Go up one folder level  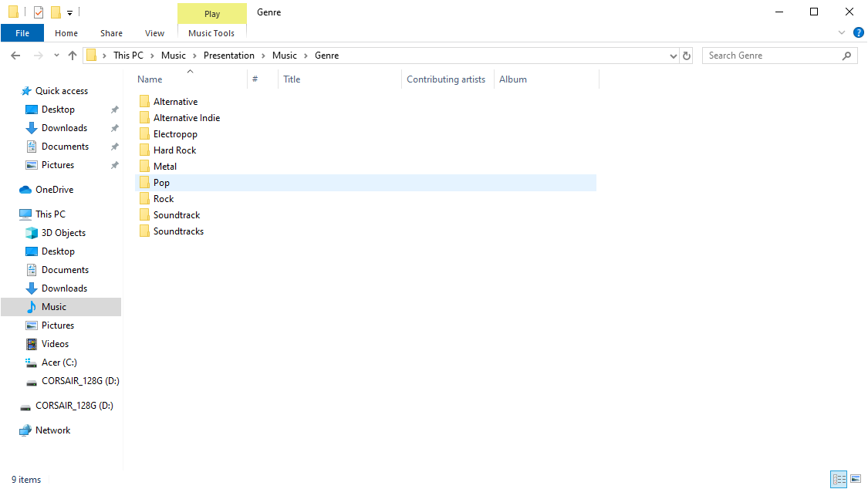tap(72, 56)
